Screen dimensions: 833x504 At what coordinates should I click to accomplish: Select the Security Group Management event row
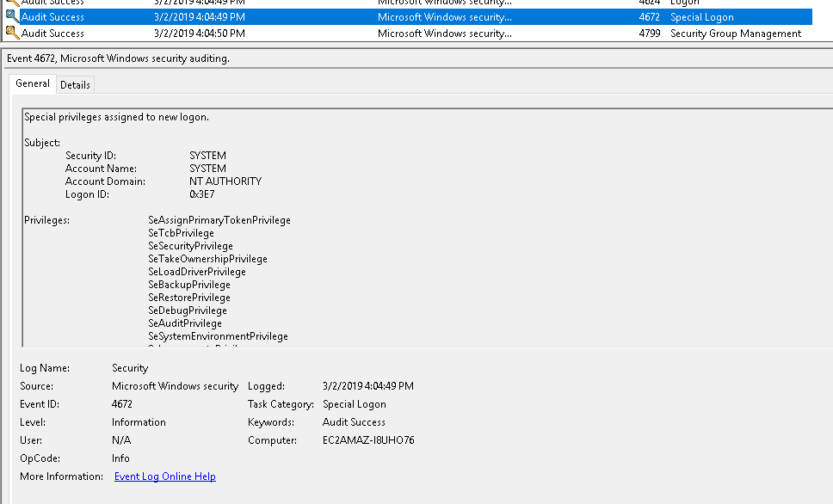[735, 34]
